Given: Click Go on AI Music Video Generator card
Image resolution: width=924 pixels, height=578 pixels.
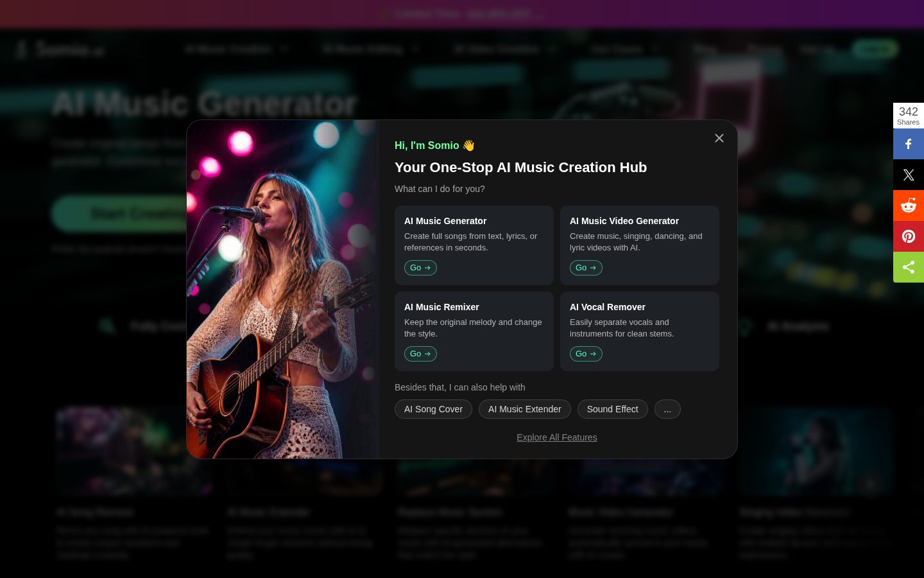Looking at the screenshot, I should (586, 268).
